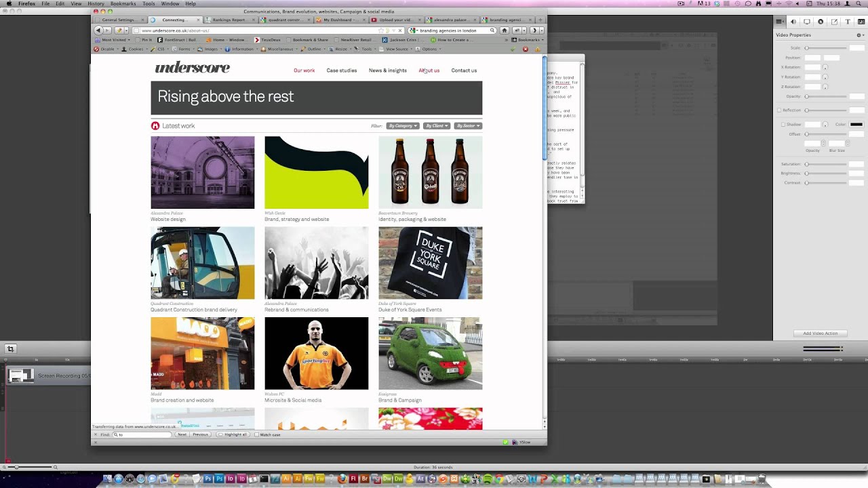Toggle the Match case checkbox
Screen dimensions: 868x488
coord(256,434)
